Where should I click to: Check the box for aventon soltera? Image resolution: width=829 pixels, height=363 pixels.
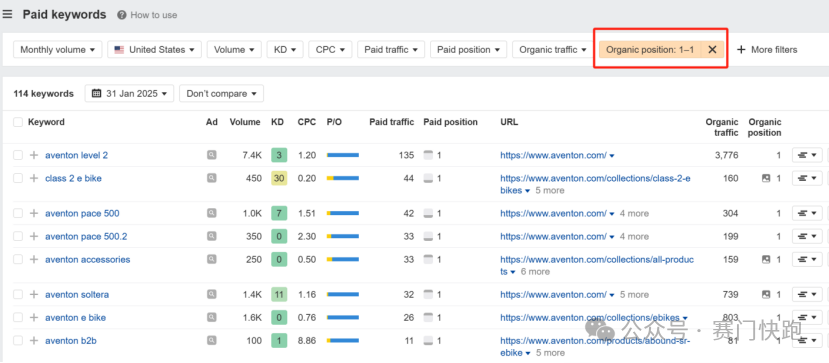tap(18, 294)
